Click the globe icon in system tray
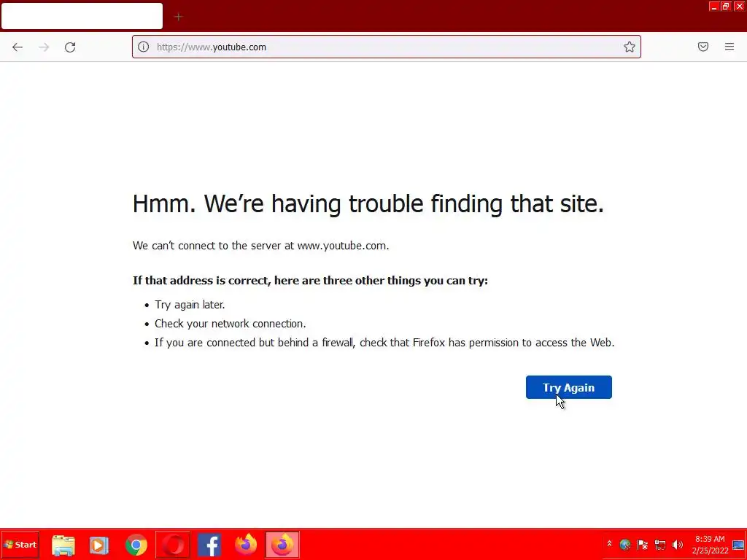Viewport: 747px width, 560px height. pos(625,544)
